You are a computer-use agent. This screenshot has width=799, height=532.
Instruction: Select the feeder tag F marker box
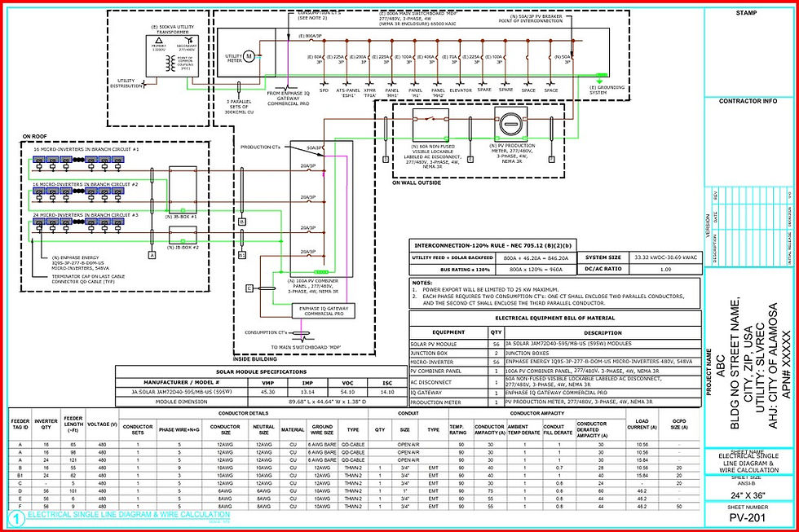click(x=551, y=160)
